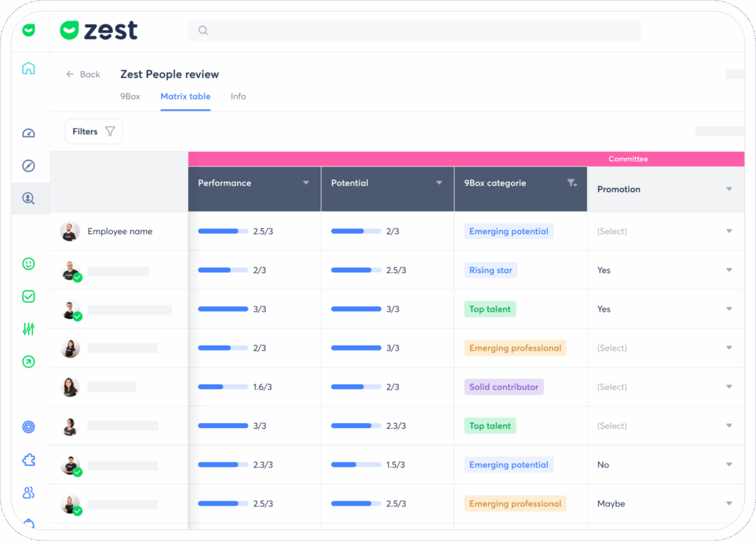Go Back to previous page
The width and height of the screenshot is (756, 541).
pos(83,75)
